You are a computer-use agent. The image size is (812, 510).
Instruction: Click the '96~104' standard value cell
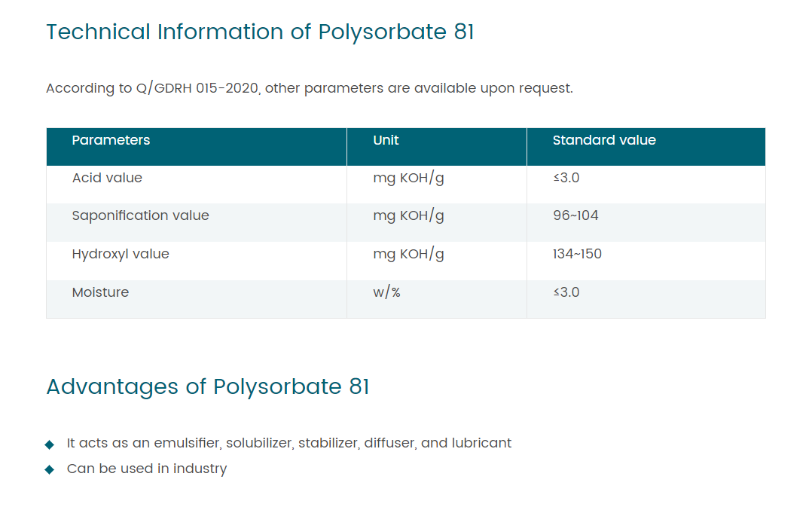click(575, 215)
